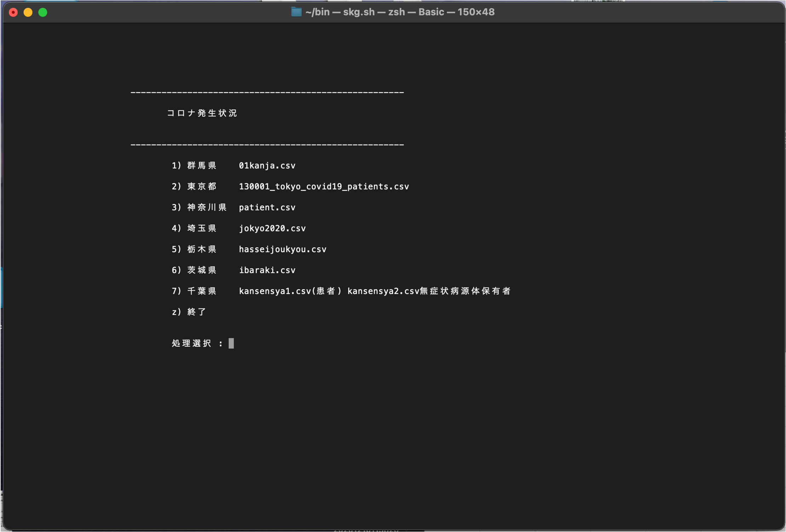Viewport: 786px width, 532px height.
Task: Click the heading 'コロナ発生状況'
Action: pyautogui.click(x=202, y=113)
